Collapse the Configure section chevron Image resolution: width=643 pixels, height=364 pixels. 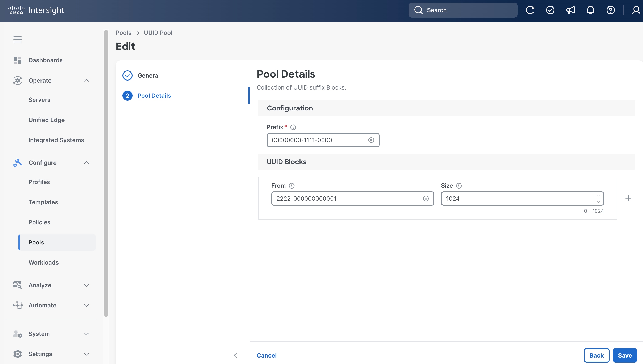86,162
